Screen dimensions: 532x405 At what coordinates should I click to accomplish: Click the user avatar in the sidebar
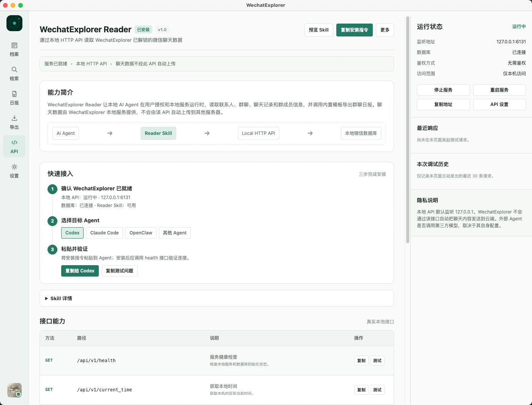(x=14, y=390)
